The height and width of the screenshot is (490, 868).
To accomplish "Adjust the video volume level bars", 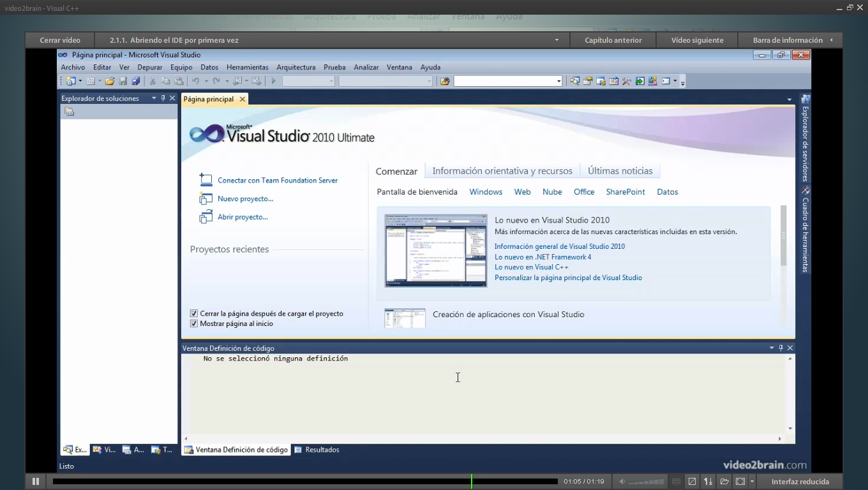I will 647,482.
